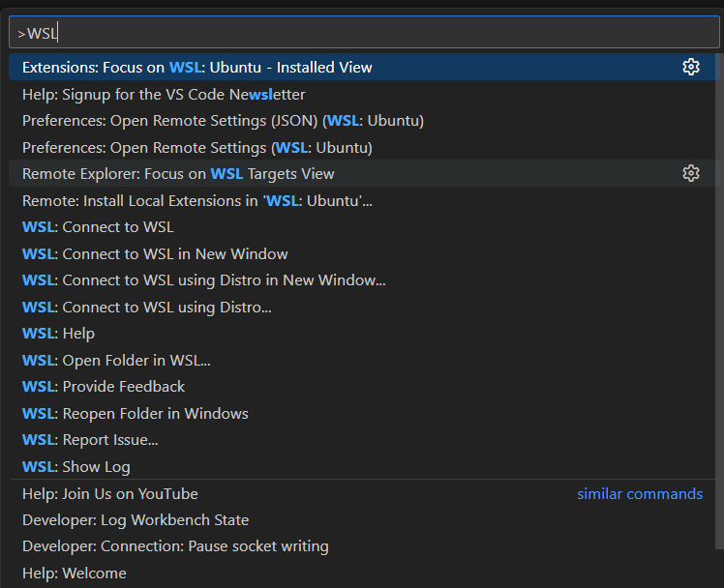Run WSL: Open Folder in WSL...
Image resolution: width=724 pixels, height=588 pixels.
coord(364,360)
